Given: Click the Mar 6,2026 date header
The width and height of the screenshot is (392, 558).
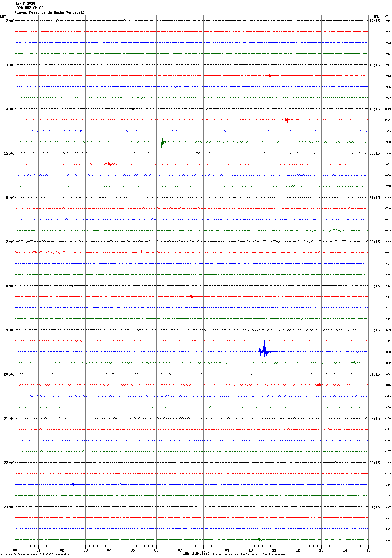Looking at the screenshot, I should tap(25, 4).
